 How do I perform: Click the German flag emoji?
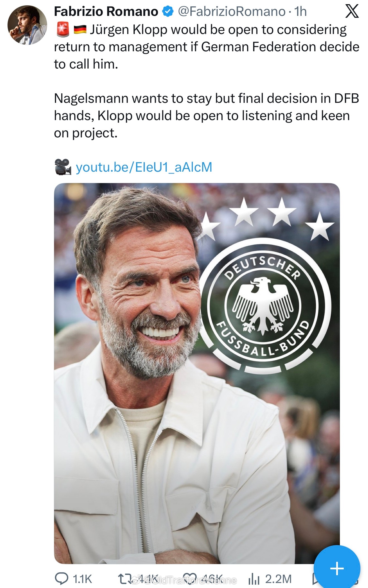[80, 30]
